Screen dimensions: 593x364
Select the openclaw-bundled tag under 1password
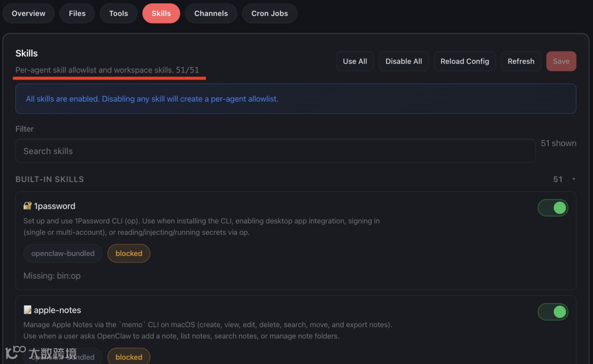click(63, 253)
